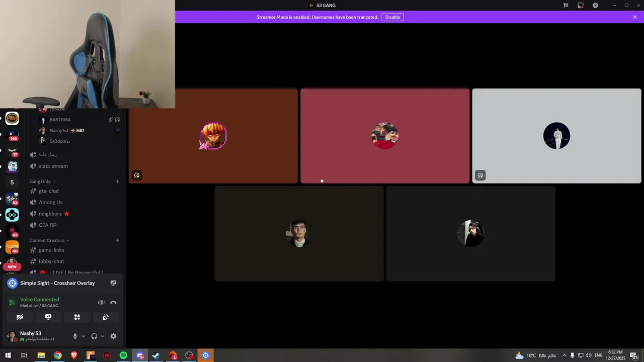Screen dimensions: 644x362
Task: Jump to NEW unread servers pill
Action: (x=12, y=267)
